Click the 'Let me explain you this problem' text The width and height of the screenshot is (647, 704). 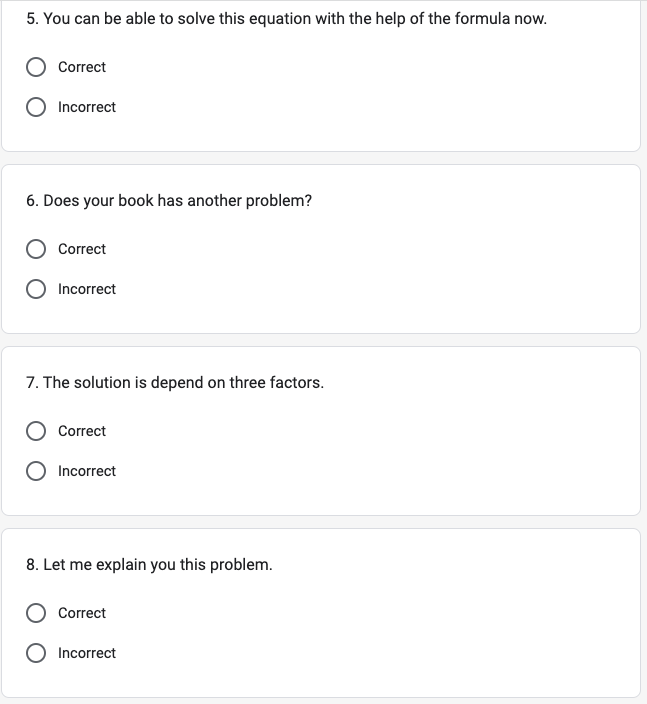149,565
